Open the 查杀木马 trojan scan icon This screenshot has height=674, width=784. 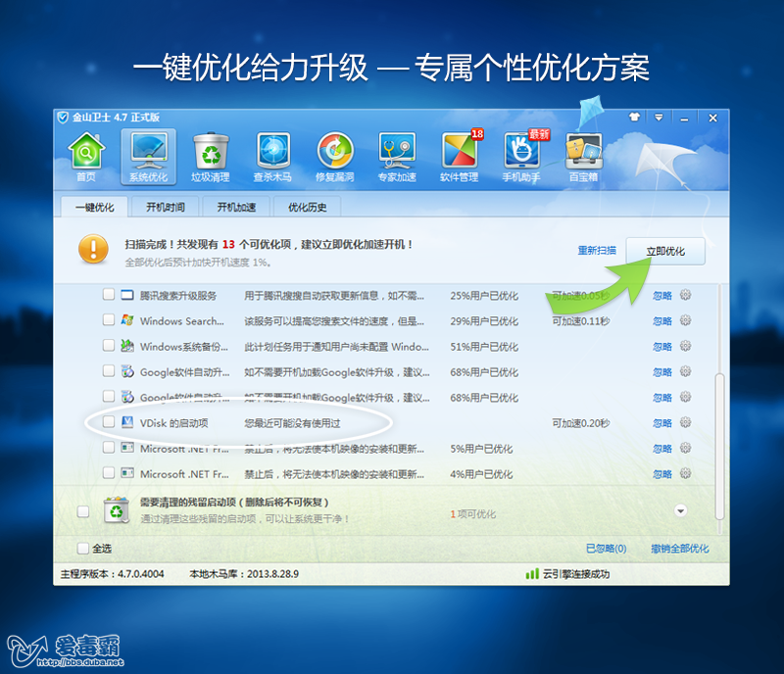[x=273, y=155]
